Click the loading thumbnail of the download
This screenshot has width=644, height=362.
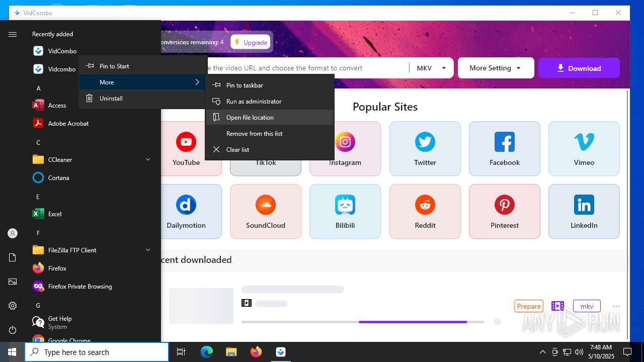(201, 306)
